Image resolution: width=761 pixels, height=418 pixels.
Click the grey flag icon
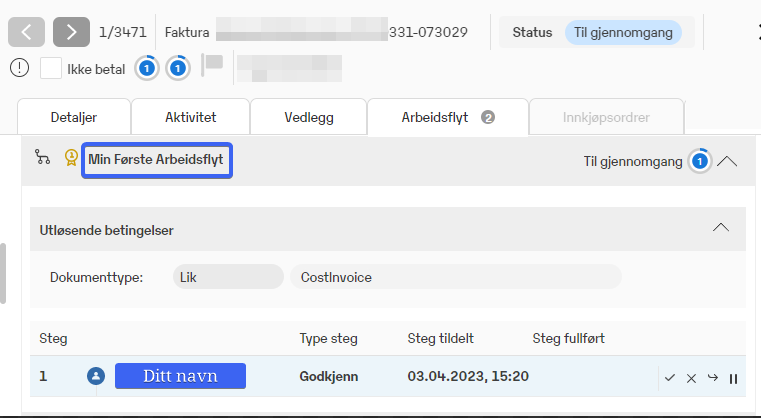(212, 66)
